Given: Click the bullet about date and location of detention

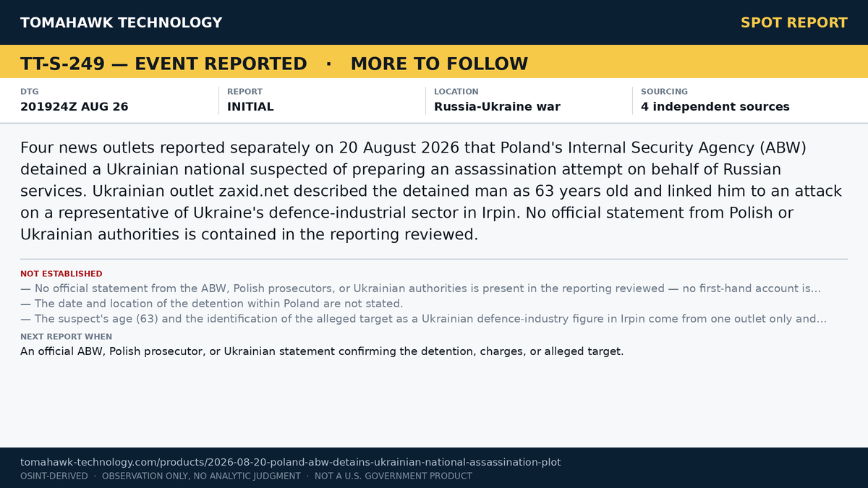Looking at the screenshot, I should pyautogui.click(x=212, y=304).
